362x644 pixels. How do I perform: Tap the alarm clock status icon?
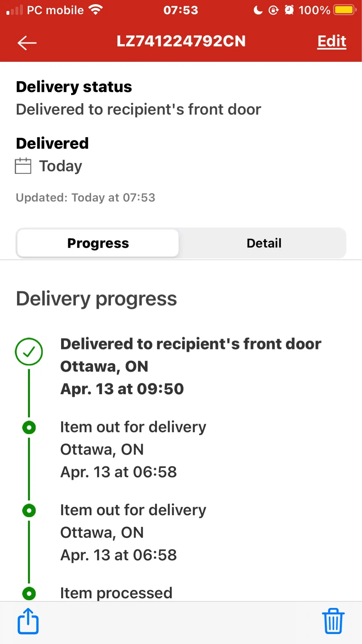coord(289,10)
